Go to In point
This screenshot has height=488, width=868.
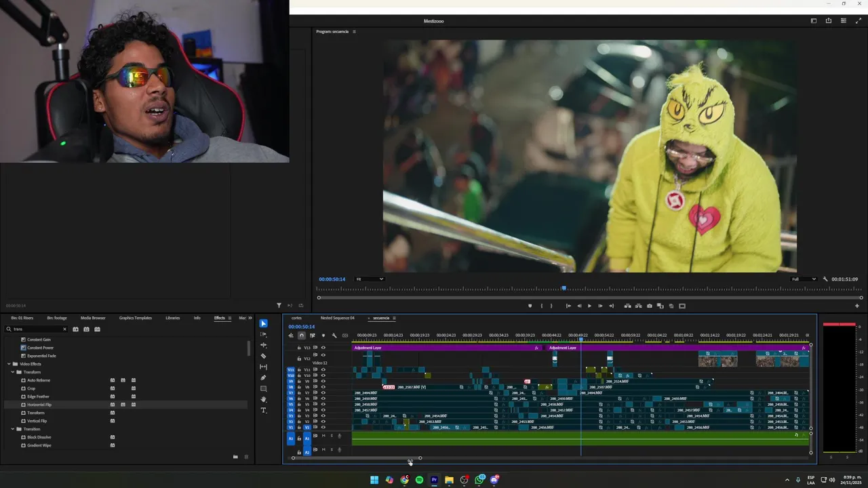pyautogui.click(x=568, y=306)
